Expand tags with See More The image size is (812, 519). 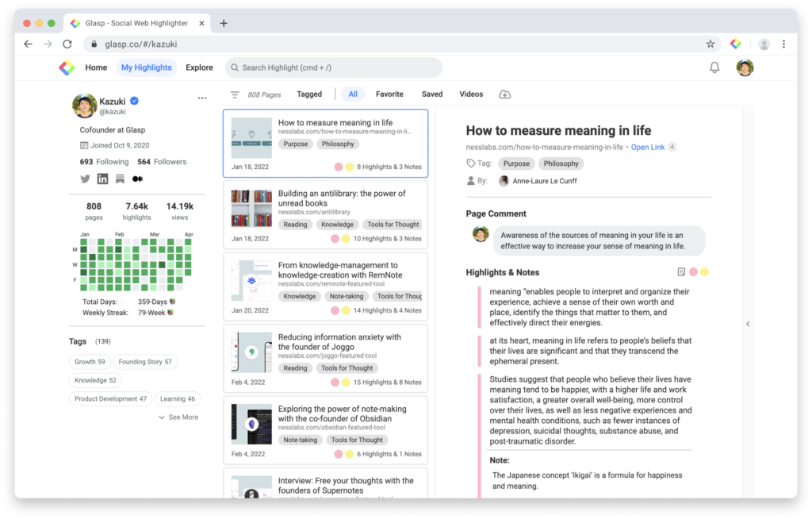tap(178, 417)
